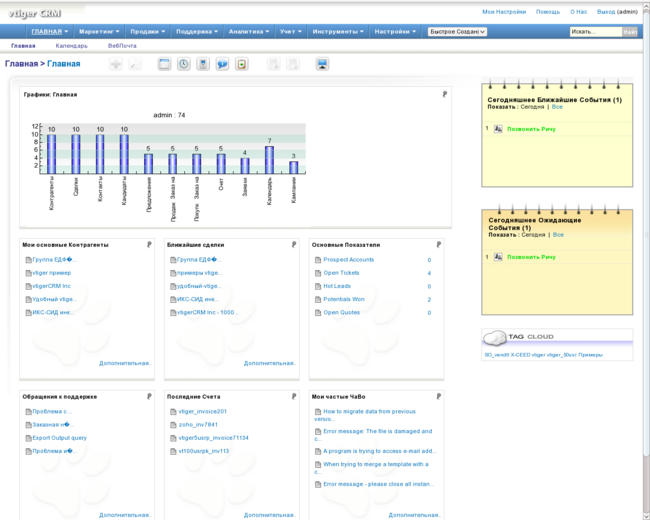Expand the Учет menu

(x=291, y=32)
